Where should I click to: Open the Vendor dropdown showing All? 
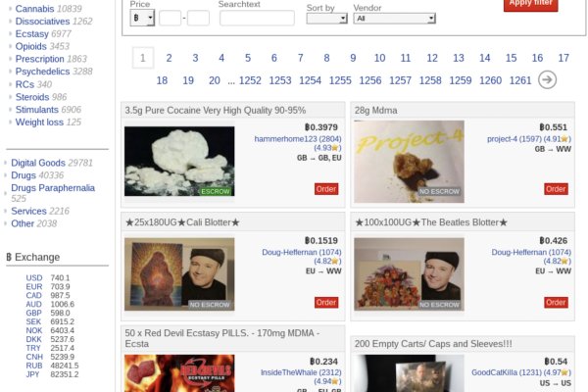pos(394,19)
